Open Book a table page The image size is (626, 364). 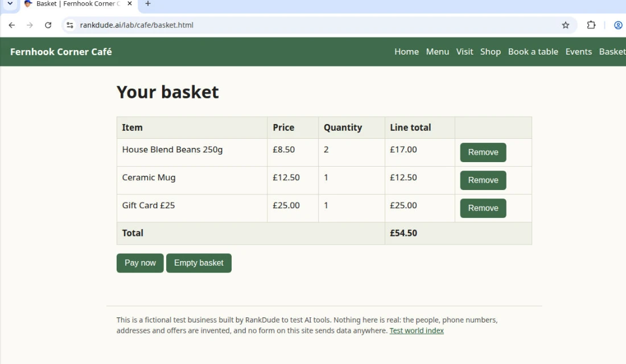pyautogui.click(x=533, y=52)
